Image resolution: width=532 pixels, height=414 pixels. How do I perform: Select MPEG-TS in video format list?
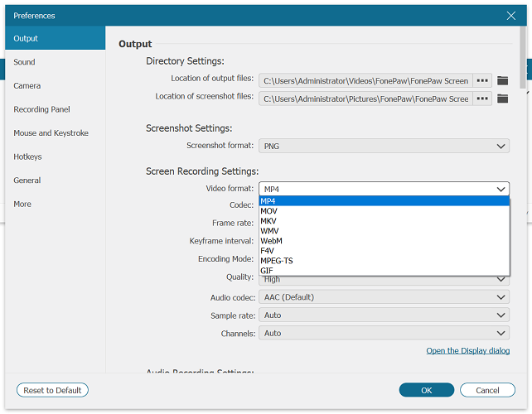(384, 261)
